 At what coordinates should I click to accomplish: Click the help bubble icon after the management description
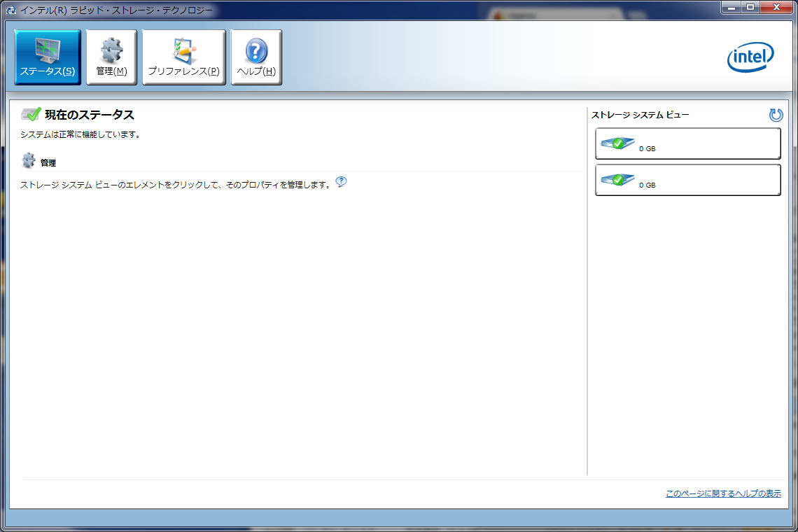coord(341,182)
